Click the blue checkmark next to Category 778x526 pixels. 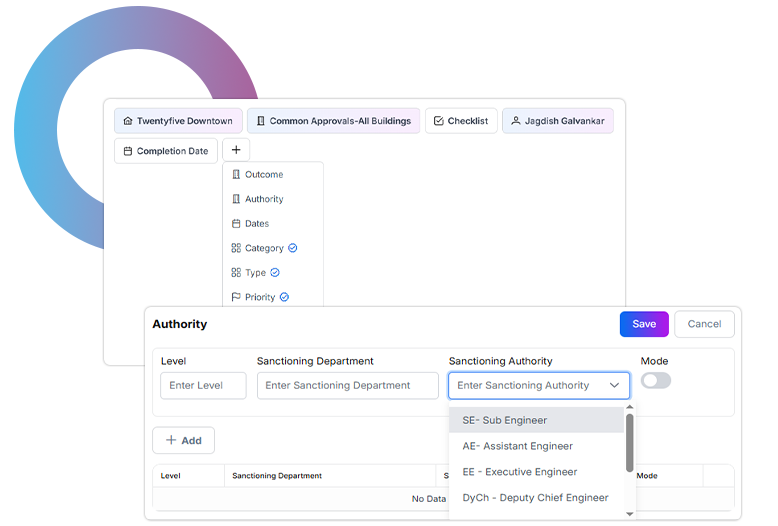[293, 248]
